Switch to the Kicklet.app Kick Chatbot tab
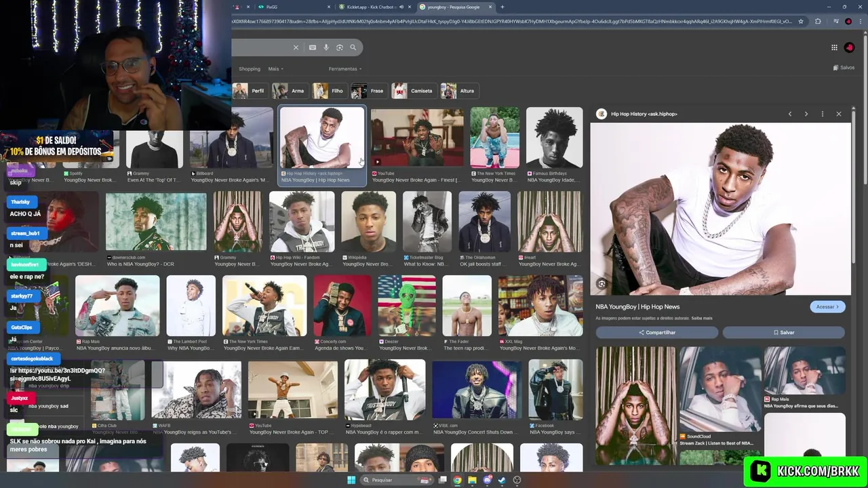This screenshot has width=868, height=488. pyautogui.click(x=376, y=7)
